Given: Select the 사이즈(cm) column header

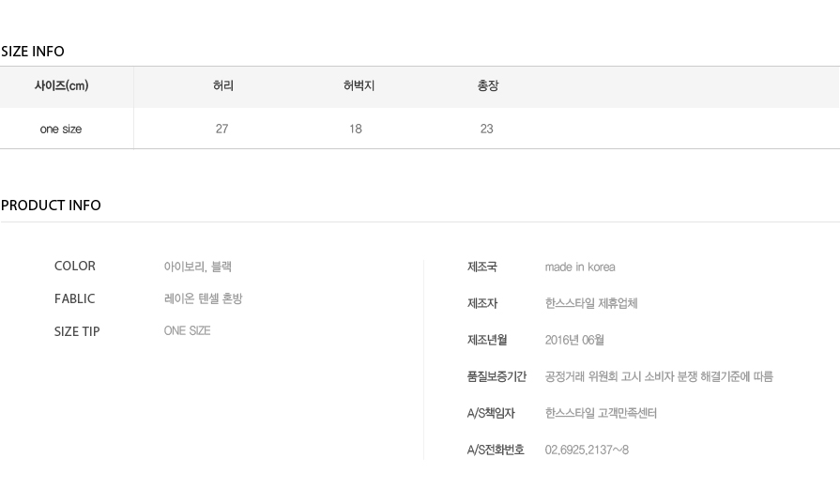Looking at the screenshot, I should pyautogui.click(x=62, y=85).
